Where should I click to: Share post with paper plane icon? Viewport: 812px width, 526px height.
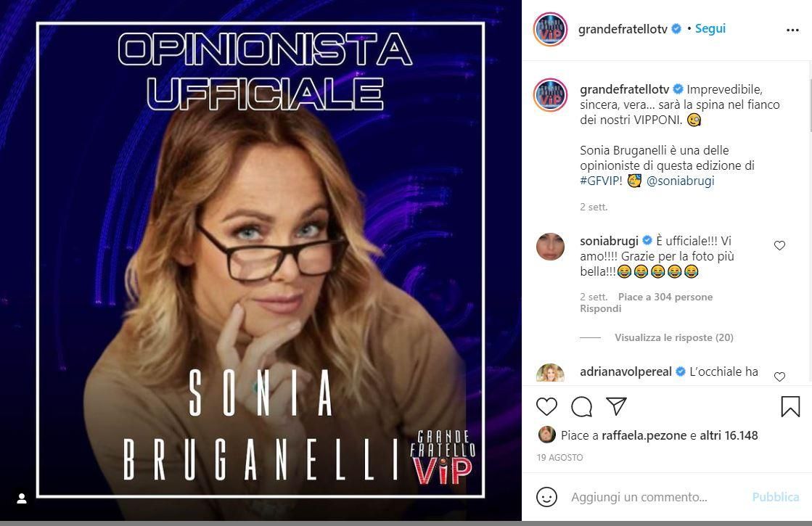coord(616,406)
